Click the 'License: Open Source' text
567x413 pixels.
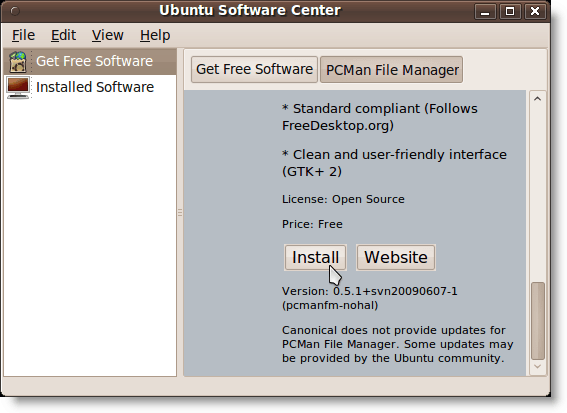(x=343, y=199)
